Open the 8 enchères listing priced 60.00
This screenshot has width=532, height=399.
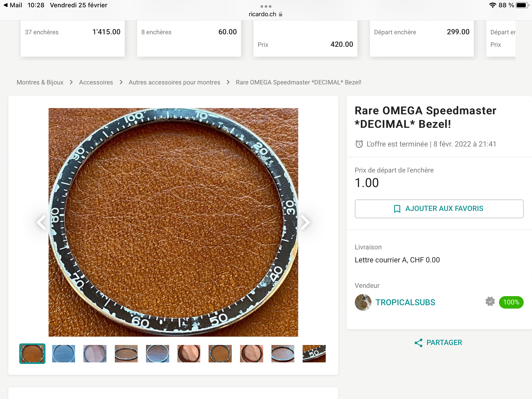[x=189, y=38]
